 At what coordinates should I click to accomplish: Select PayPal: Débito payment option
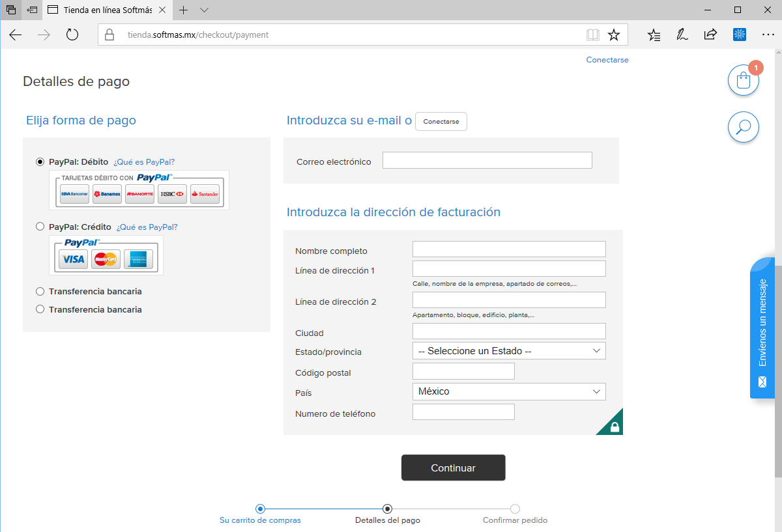coord(40,162)
